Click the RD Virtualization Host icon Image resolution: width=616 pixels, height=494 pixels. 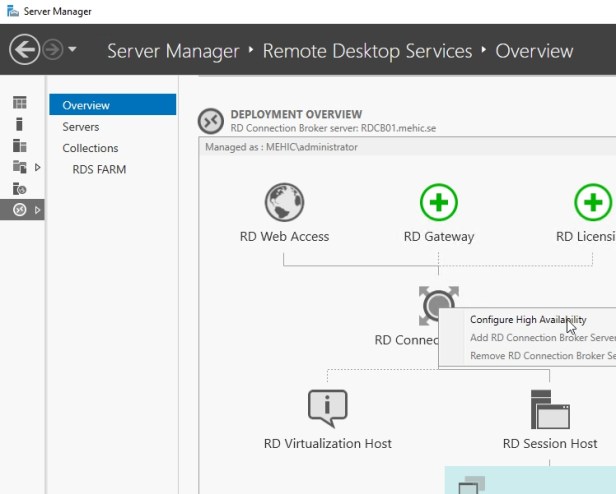click(x=327, y=408)
